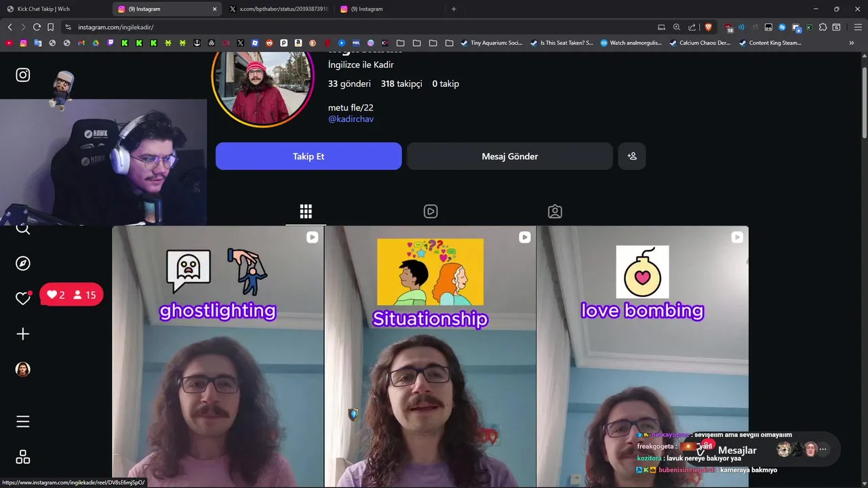Click the similar accounts add-person button
Image resolution: width=868 pixels, height=488 pixels.
tap(632, 156)
